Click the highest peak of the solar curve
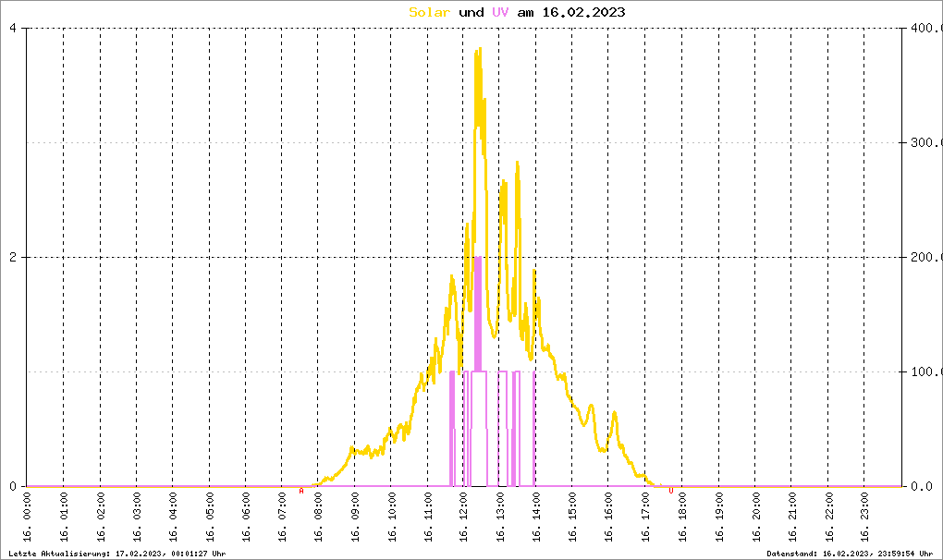Image resolution: width=943 pixels, height=560 pixels. (x=478, y=51)
